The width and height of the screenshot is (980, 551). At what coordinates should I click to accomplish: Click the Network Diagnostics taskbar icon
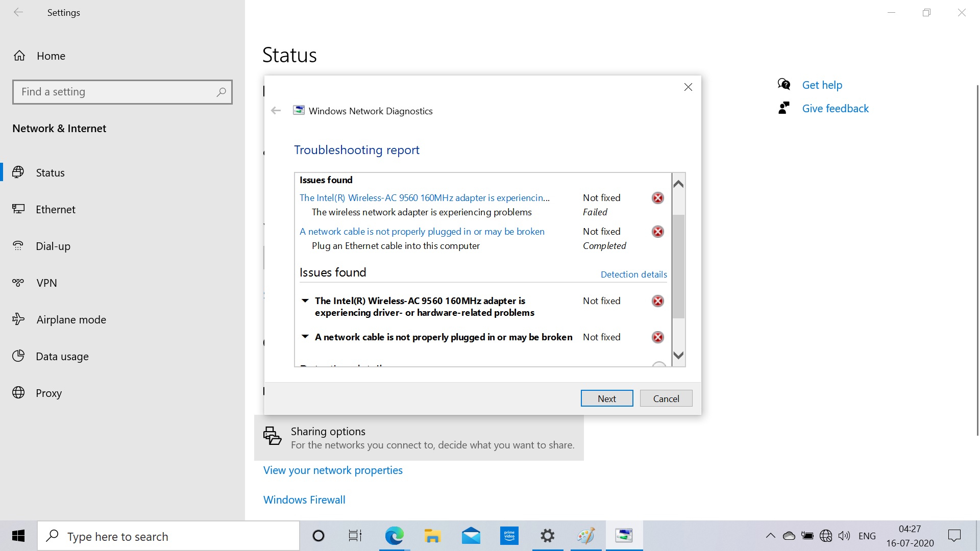[x=624, y=536]
